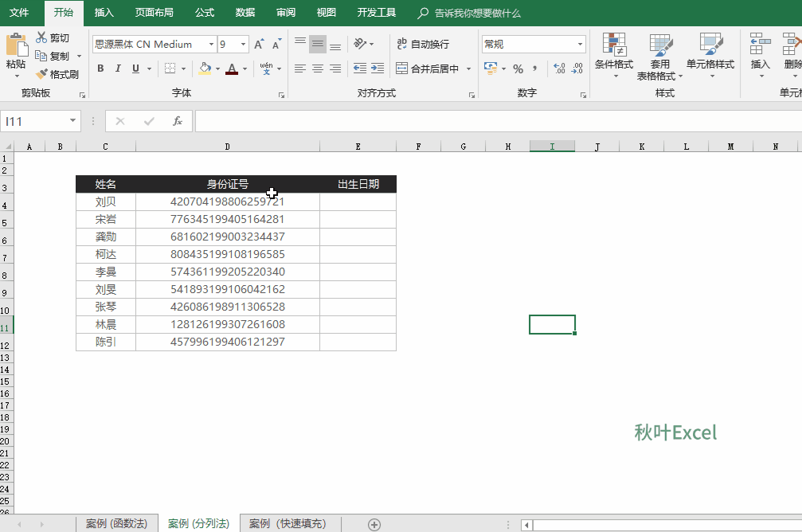Open the Name Box dropdown arrow
This screenshot has height=532, width=802.
(72, 121)
